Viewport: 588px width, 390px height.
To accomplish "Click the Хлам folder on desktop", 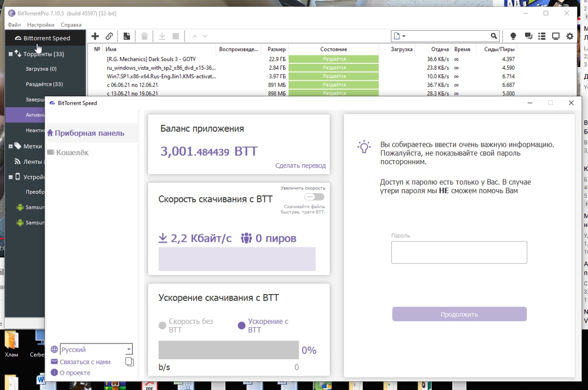I will [x=11, y=344].
